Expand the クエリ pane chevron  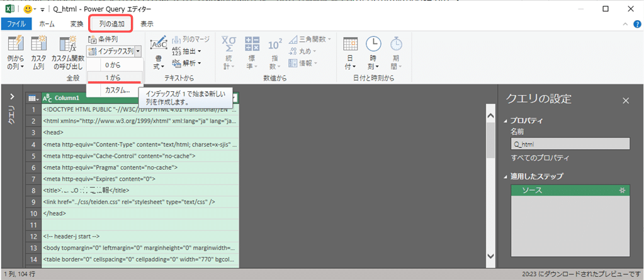click(13, 97)
